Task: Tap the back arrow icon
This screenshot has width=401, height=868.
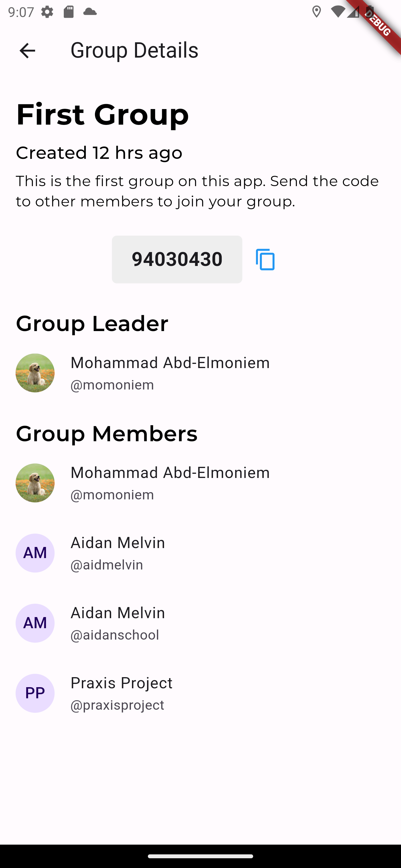Action: 27,51
